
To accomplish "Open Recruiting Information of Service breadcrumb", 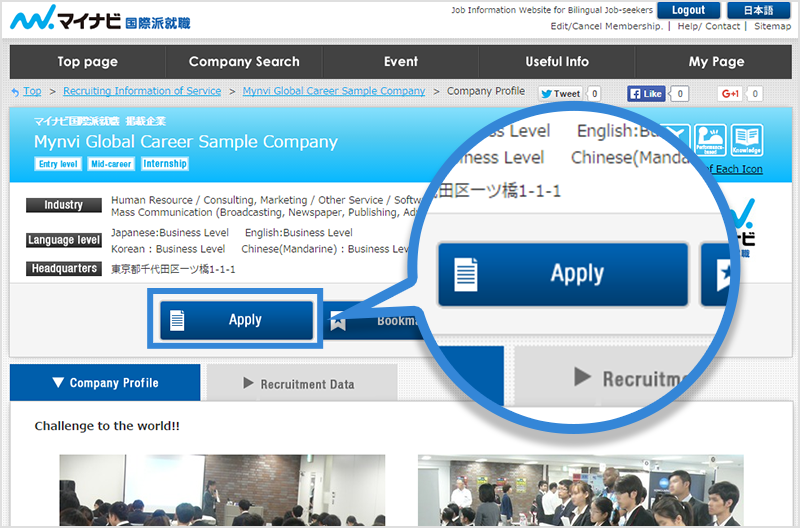I will [x=142, y=91].
